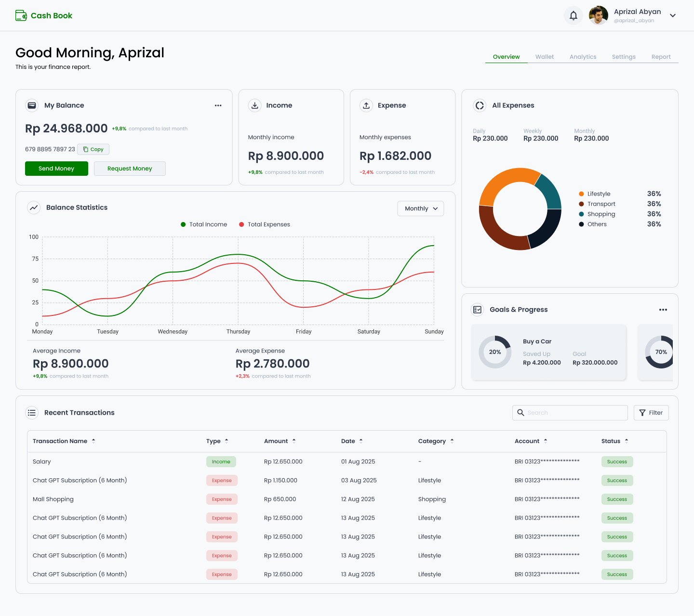The height and width of the screenshot is (616, 694).
Task: Click the Monthly expenses Rp 1.682.000 value
Action: (x=395, y=156)
